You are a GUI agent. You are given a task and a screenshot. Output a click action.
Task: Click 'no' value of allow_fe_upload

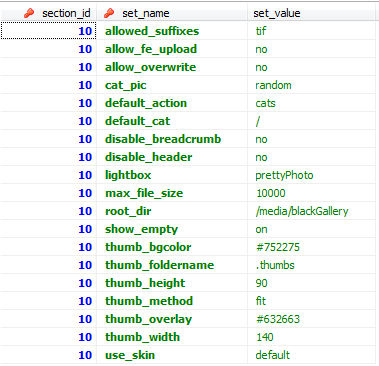coord(312,49)
